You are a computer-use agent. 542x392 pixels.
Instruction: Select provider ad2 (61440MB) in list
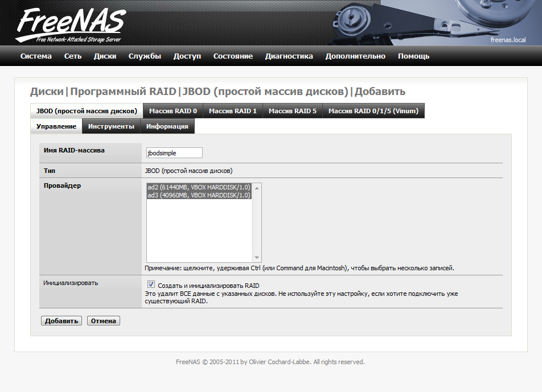(x=199, y=187)
